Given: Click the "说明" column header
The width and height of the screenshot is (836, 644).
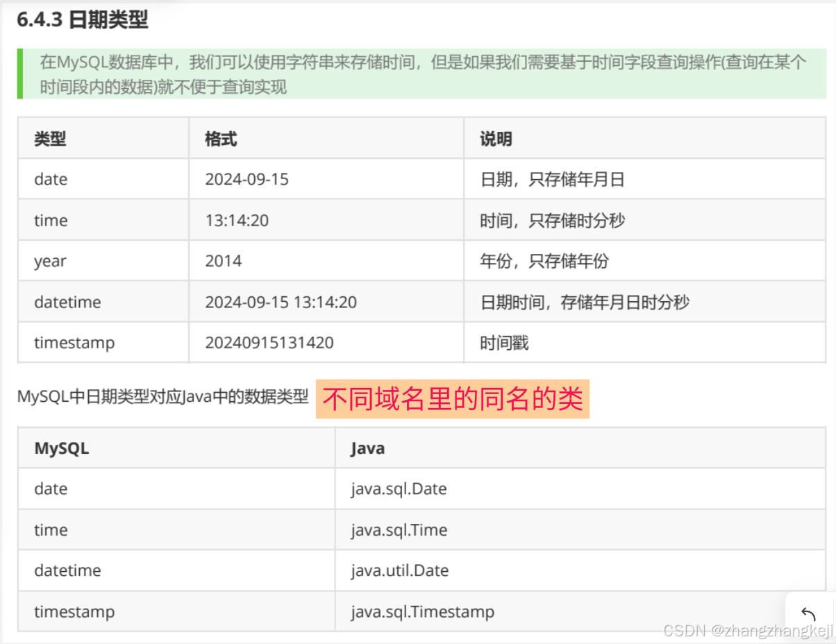Looking at the screenshot, I should [645, 138].
